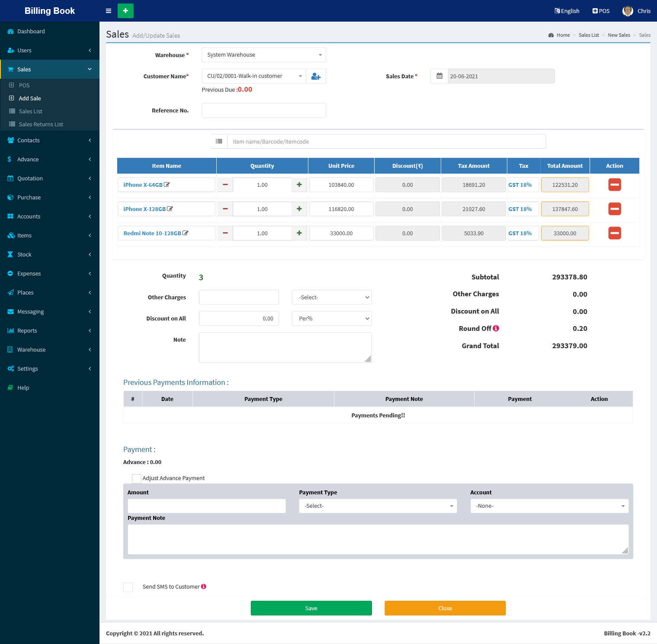Save the sale

(311, 608)
